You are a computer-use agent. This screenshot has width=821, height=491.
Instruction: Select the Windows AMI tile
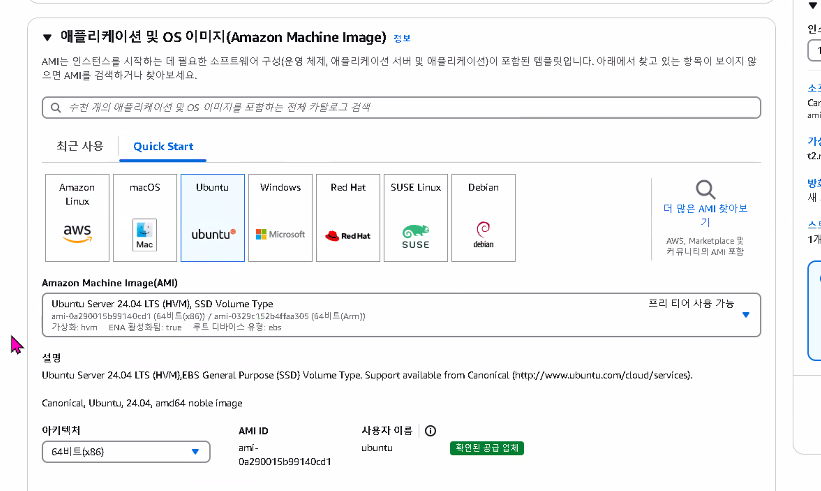click(280, 218)
